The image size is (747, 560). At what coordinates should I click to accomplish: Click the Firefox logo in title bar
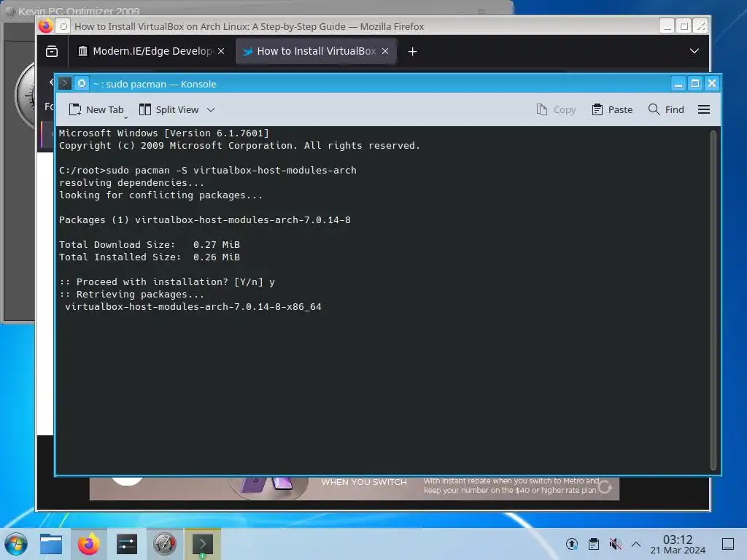(46, 26)
